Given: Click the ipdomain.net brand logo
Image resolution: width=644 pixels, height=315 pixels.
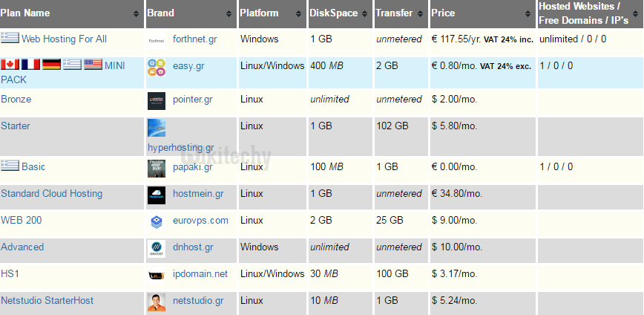Looking at the screenshot, I should click(157, 276).
